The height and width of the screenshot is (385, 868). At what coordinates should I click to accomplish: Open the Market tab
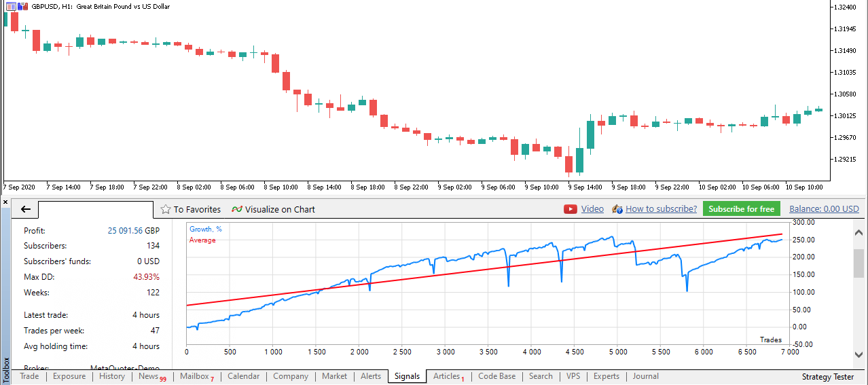click(334, 376)
